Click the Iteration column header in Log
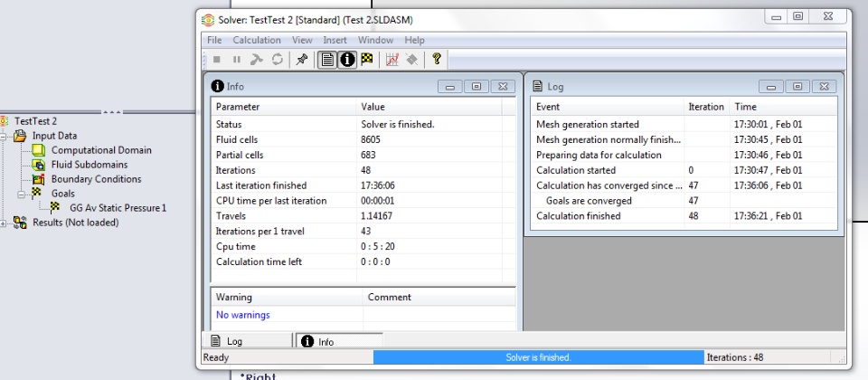 coord(707,107)
